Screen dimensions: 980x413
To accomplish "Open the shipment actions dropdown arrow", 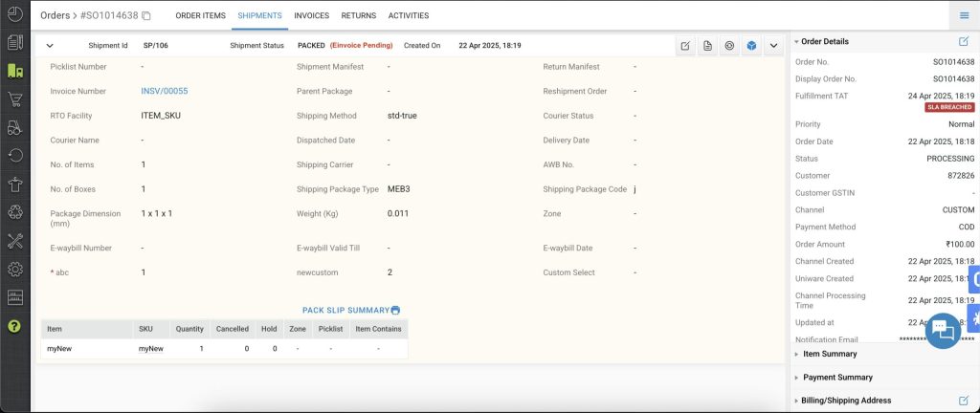I will [x=774, y=46].
